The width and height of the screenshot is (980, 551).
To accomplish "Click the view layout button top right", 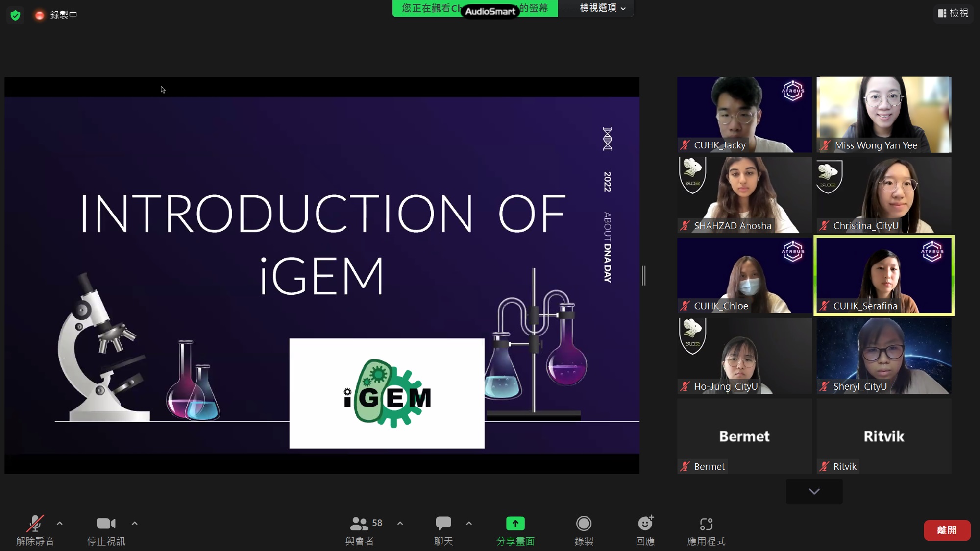I will 953,13.
